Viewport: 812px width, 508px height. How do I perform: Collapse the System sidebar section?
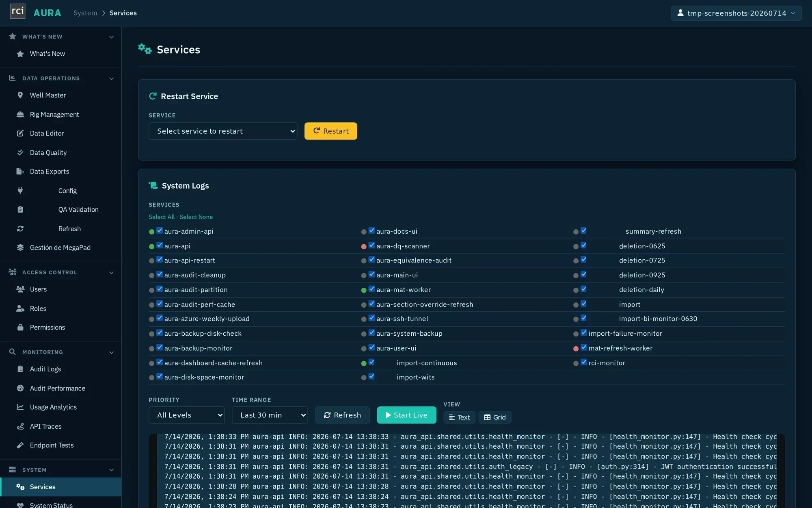pyautogui.click(x=111, y=470)
